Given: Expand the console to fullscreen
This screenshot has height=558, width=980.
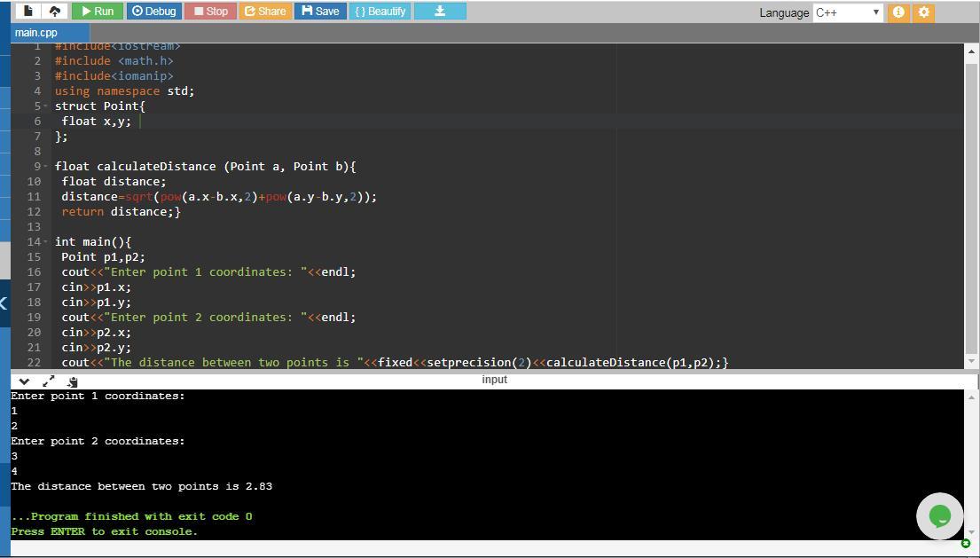Looking at the screenshot, I should point(49,381).
